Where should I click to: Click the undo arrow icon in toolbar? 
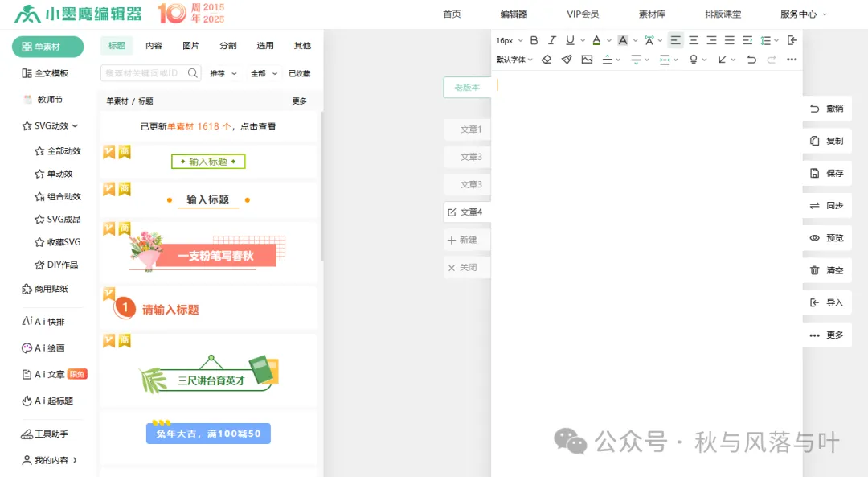tap(751, 59)
